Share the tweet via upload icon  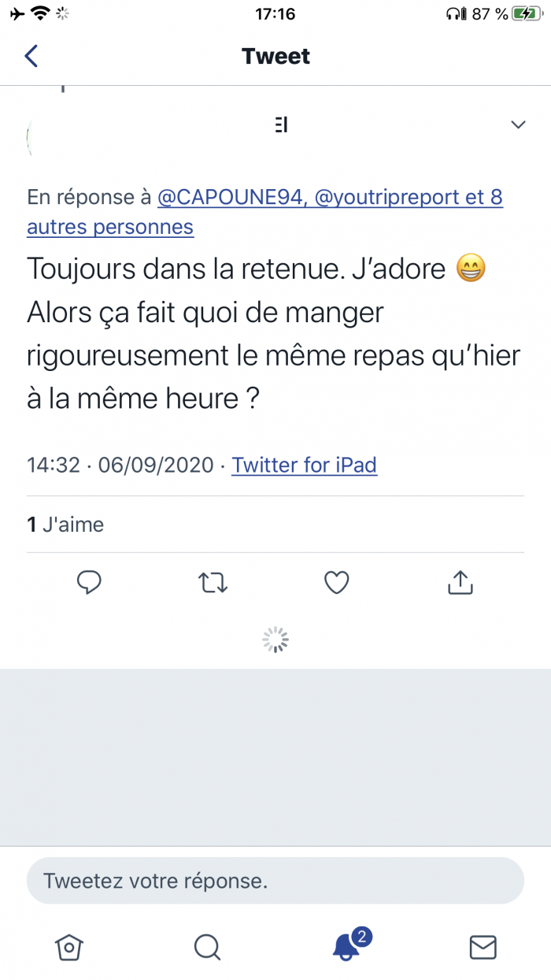coord(460,582)
